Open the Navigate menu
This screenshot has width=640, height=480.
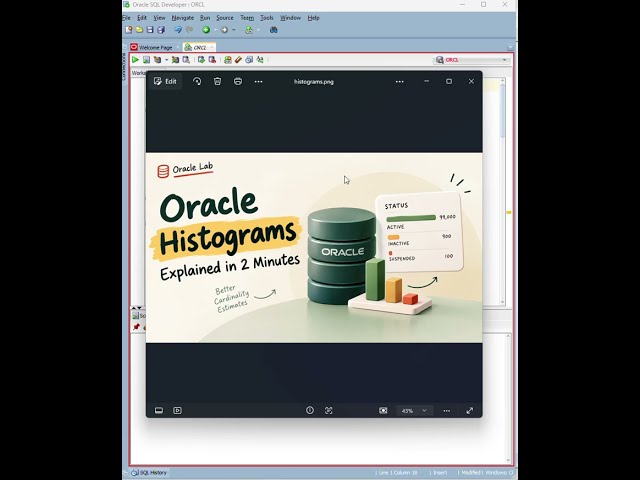[x=182, y=18]
